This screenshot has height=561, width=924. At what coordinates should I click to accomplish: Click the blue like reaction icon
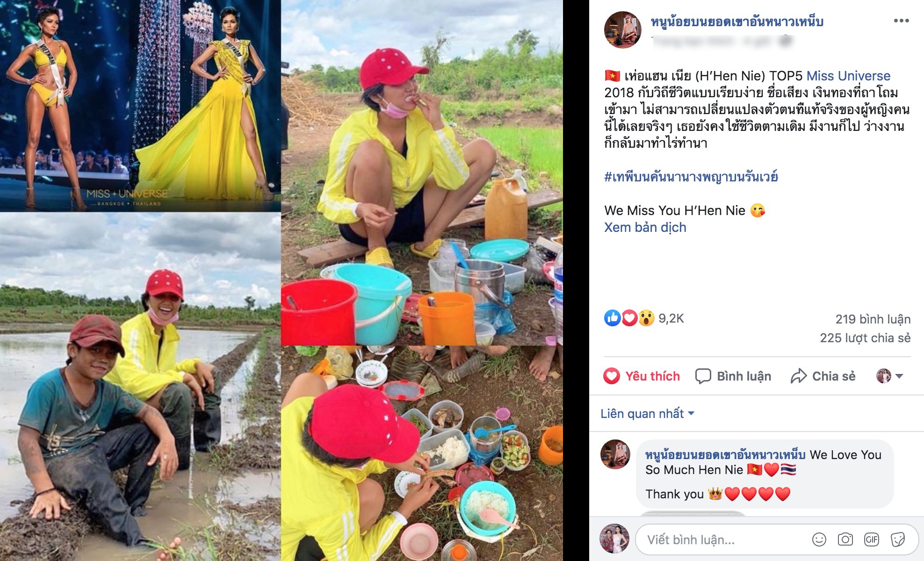pyautogui.click(x=612, y=318)
